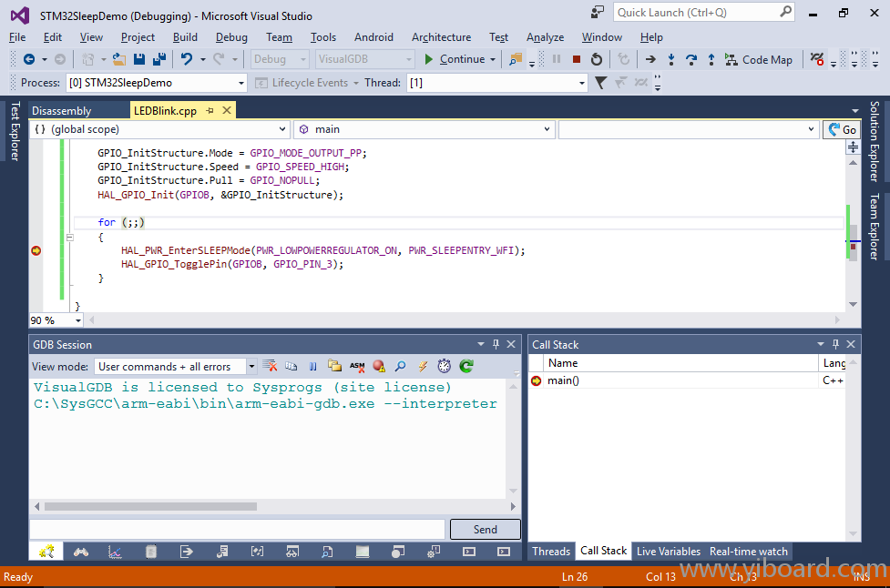
Task: Clear the GDB Session log
Action: 271,366
